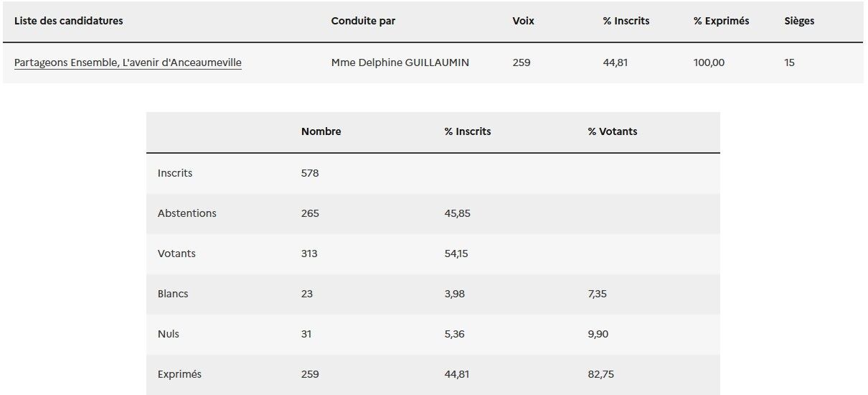Click the blank votes value 7,35
This screenshot has width=868, height=395.
click(598, 294)
